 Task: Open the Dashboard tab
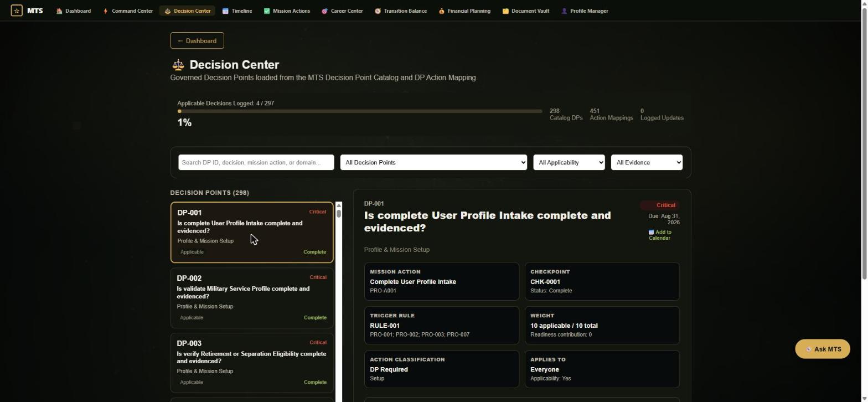pos(74,11)
